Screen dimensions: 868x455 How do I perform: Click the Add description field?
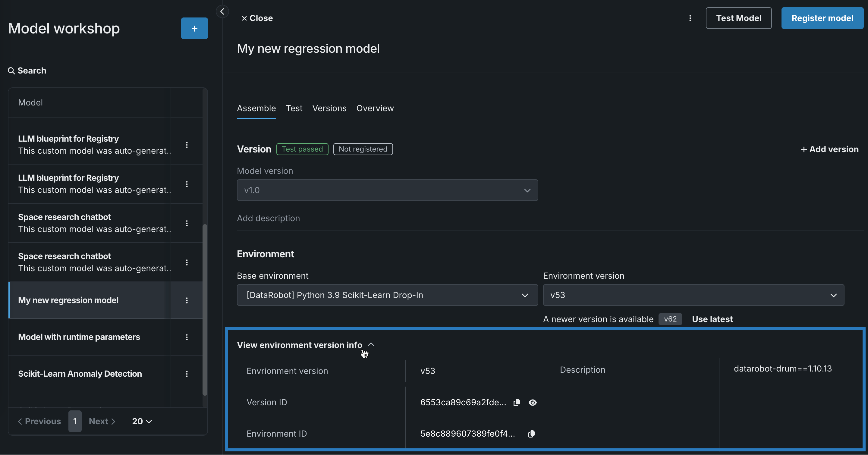pos(268,218)
